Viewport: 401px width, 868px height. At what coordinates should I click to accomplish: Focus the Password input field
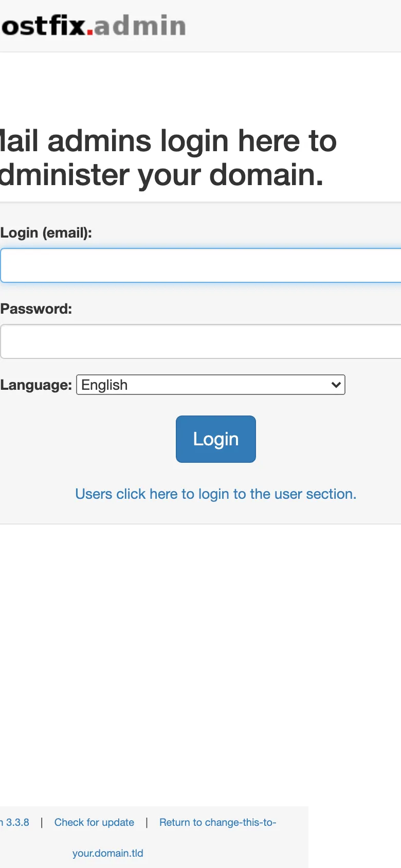tap(200, 341)
